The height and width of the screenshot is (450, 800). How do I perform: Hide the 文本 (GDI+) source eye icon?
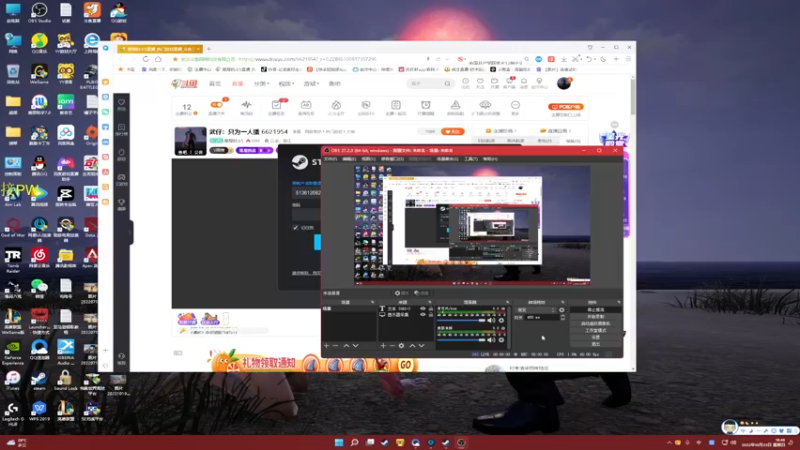(422, 309)
